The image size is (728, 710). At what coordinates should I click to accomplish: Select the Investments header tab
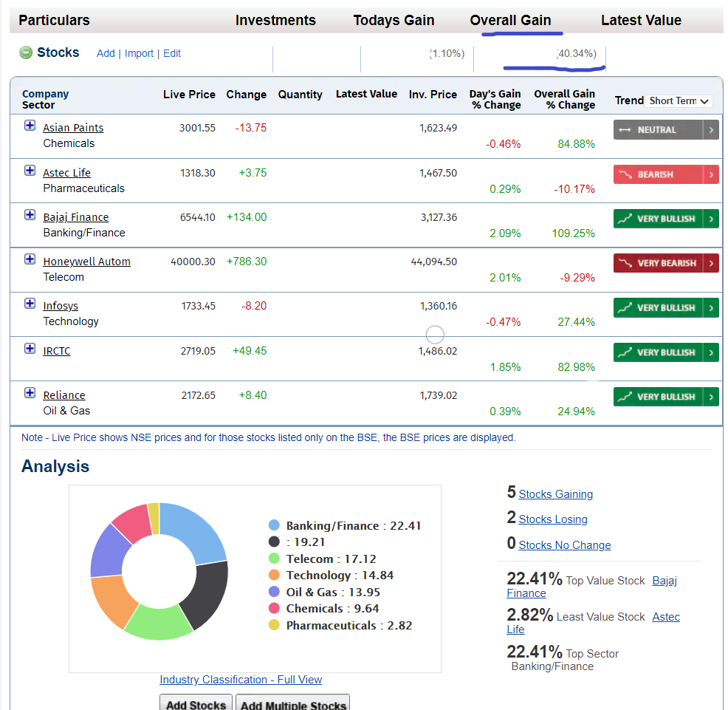coord(275,21)
